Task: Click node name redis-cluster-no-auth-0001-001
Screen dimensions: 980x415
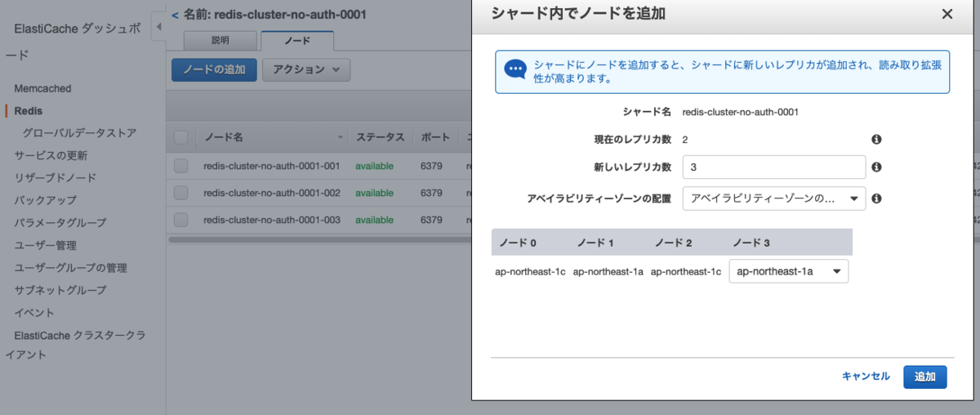Action: point(271,166)
